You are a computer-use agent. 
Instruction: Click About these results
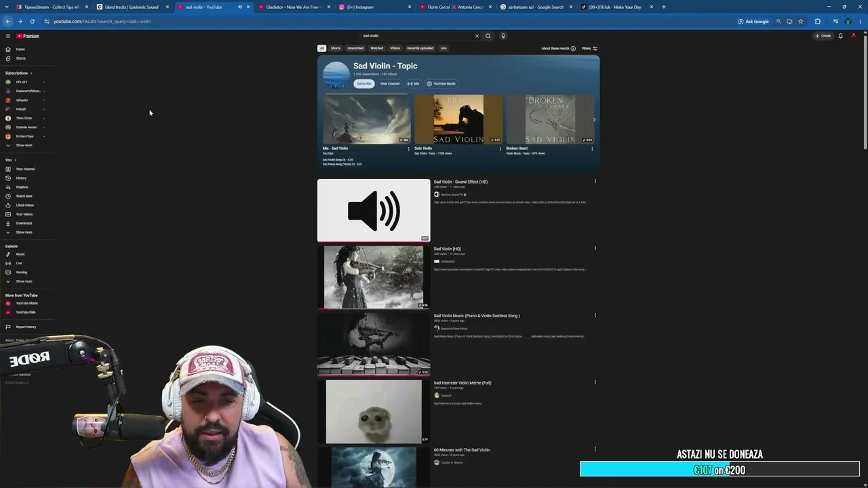558,48
